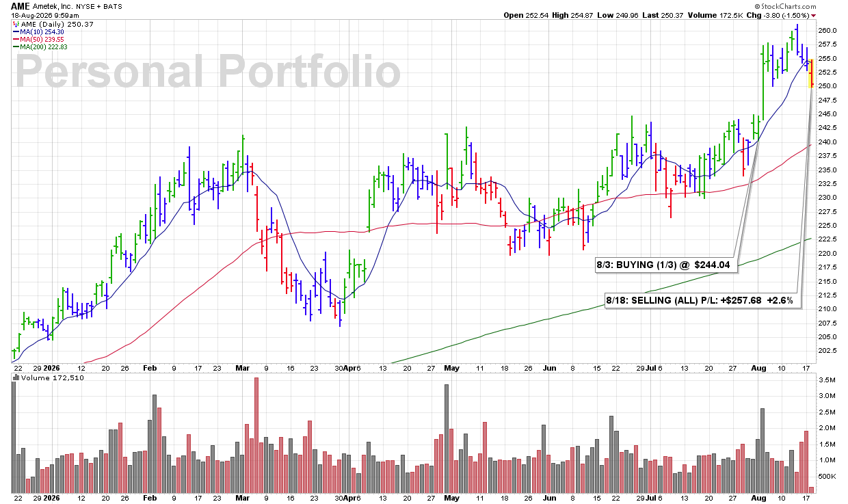Click the Jun date label below the price panel
848x504 pixels.
pos(548,367)
